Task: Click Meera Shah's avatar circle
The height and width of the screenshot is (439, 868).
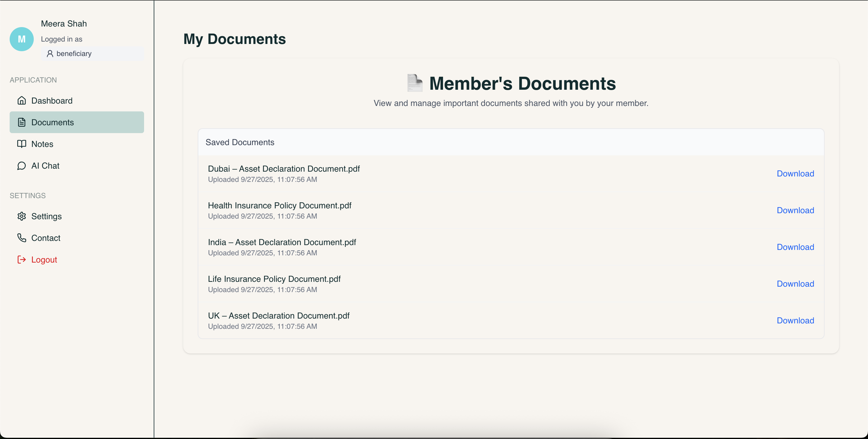Action: [x=22, y=39]
